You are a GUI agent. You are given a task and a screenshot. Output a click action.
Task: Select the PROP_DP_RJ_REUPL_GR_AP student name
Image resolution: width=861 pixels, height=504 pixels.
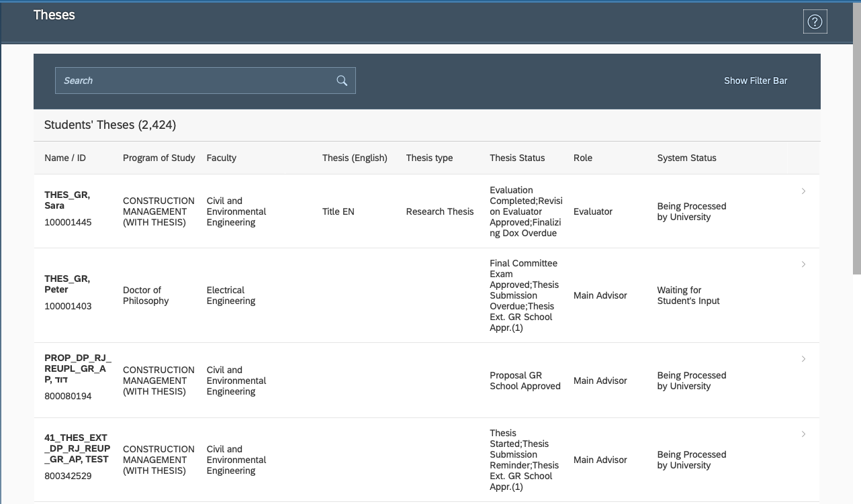78,369
